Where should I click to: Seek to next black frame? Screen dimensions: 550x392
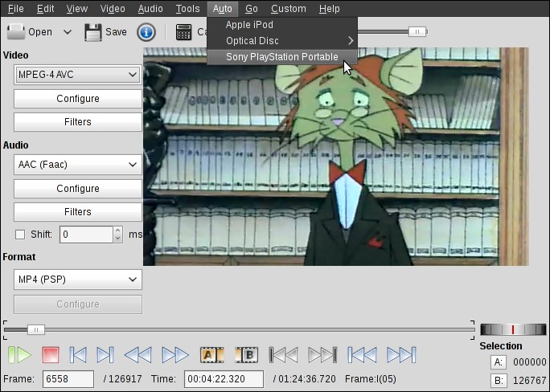[x=322, y=355]
